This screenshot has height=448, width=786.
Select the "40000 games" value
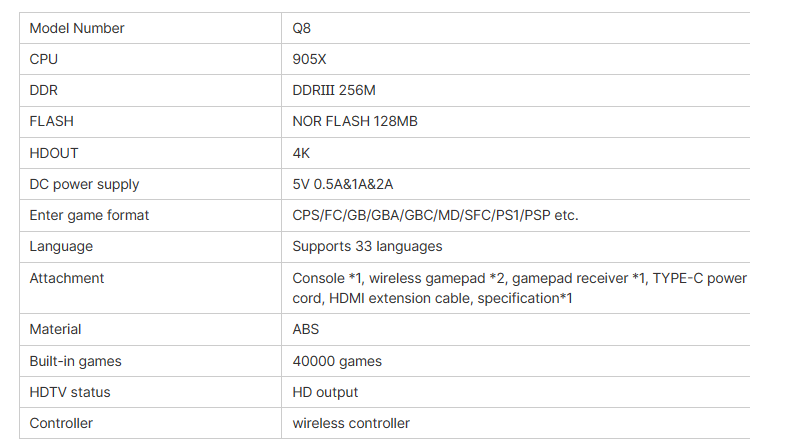point(337,361)
